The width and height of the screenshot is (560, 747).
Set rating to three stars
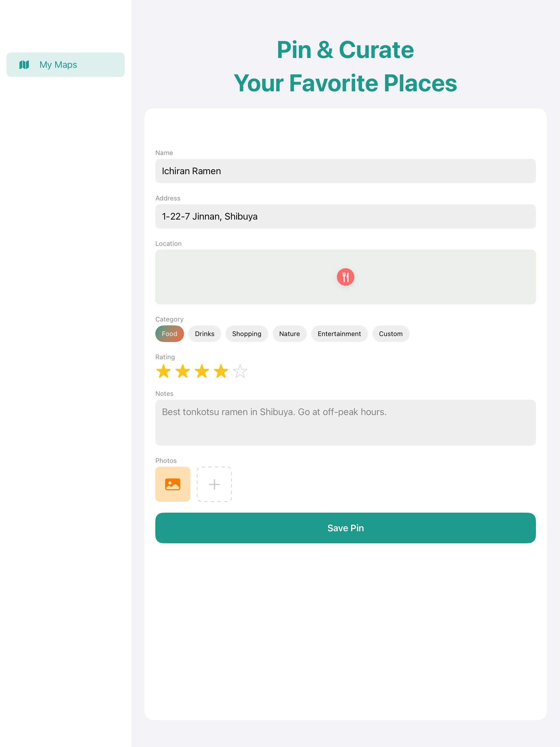202,371
